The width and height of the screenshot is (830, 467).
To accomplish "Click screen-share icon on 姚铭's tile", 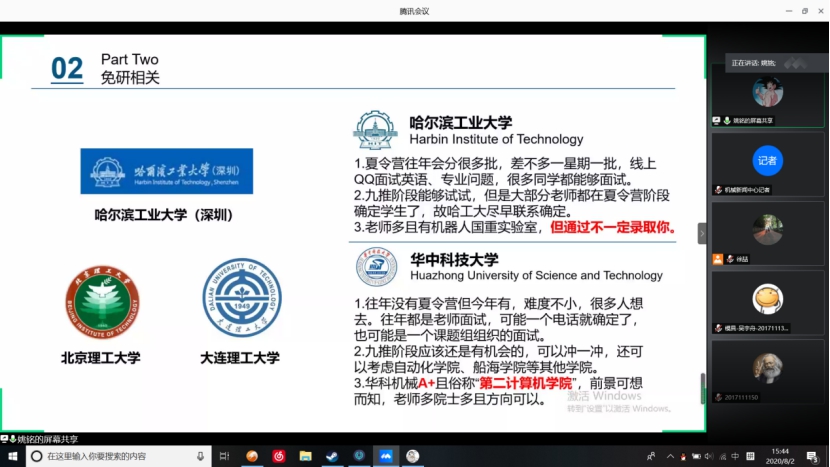I will click(x=717, y=121).
